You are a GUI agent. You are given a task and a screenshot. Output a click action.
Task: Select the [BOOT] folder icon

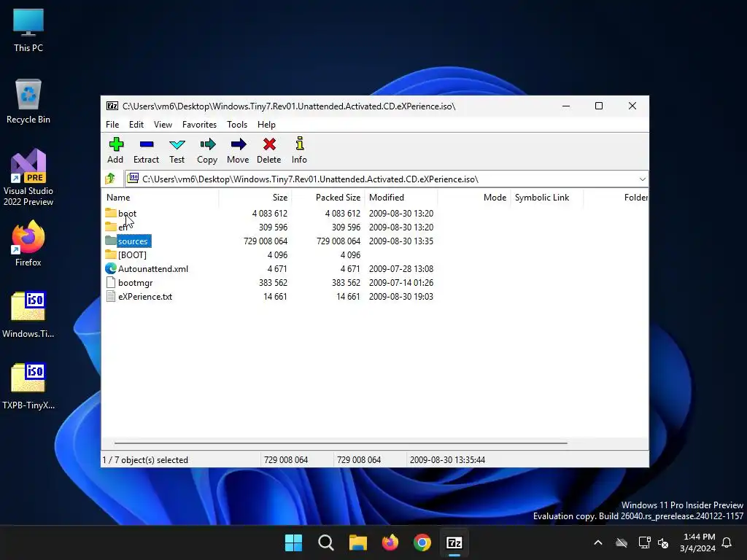tap(111, 254)
